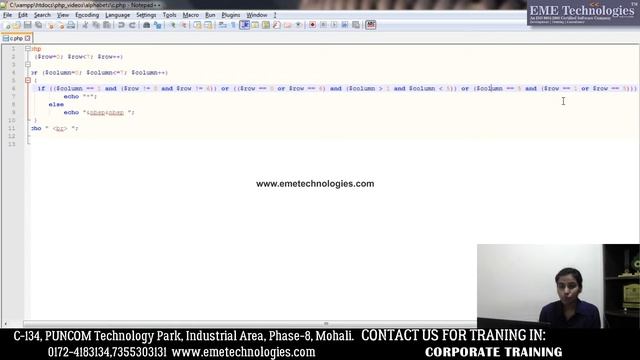Open the ? help menu
The image size is (640, 360).
275,15
